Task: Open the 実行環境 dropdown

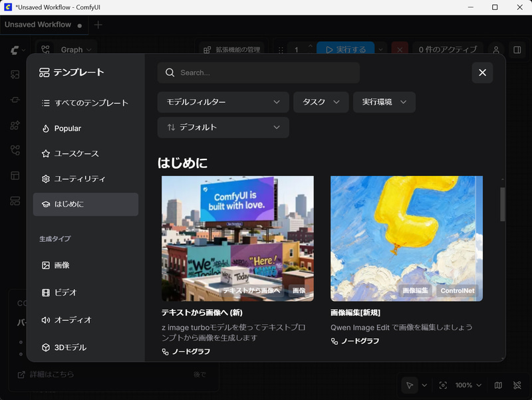Action: click(x=384, y=102)
